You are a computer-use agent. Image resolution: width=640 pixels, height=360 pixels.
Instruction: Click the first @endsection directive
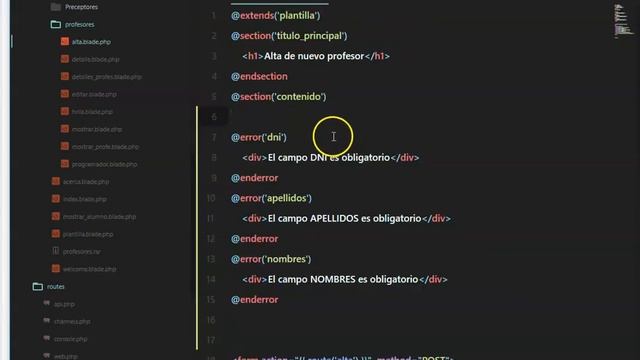(259, 76)
